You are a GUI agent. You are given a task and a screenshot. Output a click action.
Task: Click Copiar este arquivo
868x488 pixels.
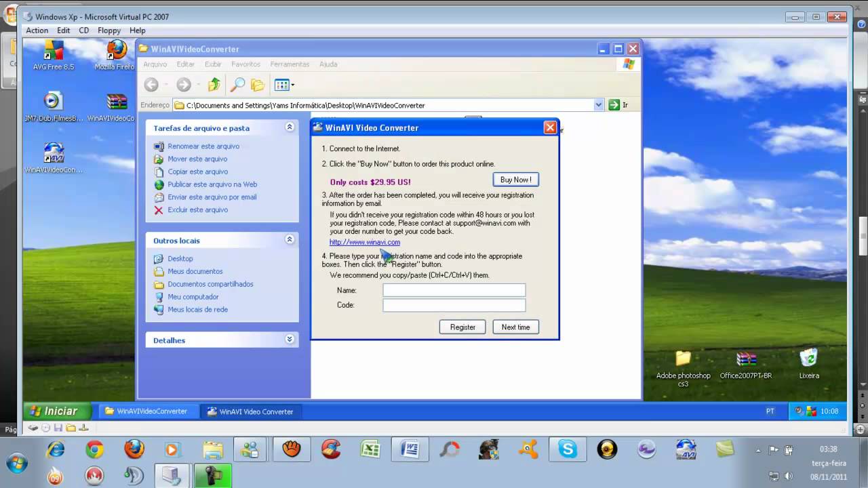[198, 172]
